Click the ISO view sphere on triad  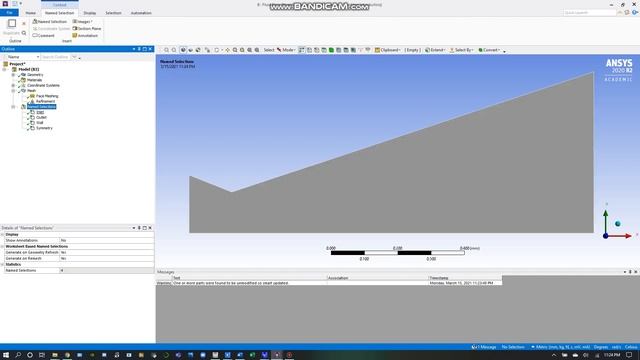(618, 224)
